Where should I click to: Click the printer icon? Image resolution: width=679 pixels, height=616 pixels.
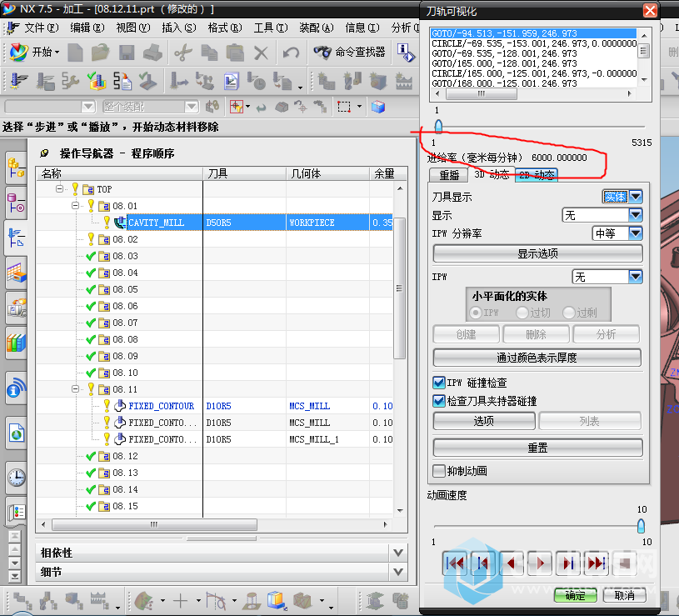coord(152,53)
